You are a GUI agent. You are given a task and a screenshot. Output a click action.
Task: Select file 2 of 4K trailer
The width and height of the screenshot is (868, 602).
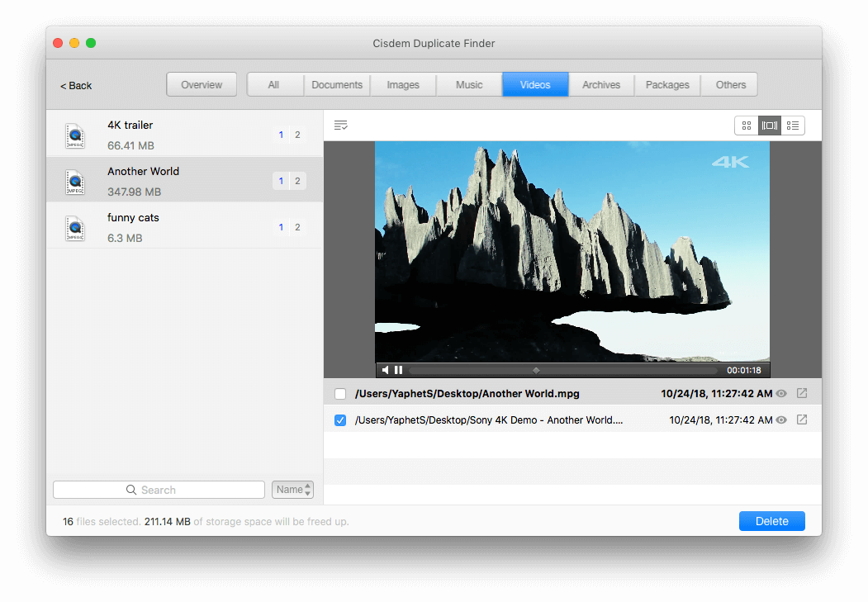[298, 135]
